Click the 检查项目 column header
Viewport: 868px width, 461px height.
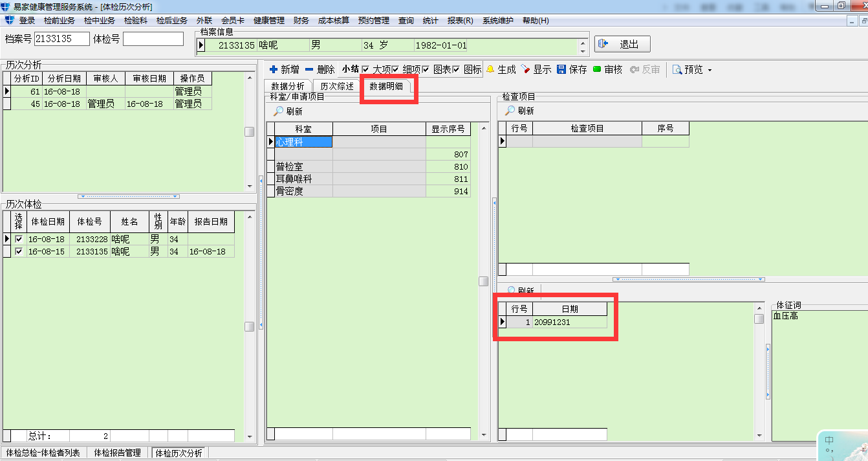tap(587, 128)
